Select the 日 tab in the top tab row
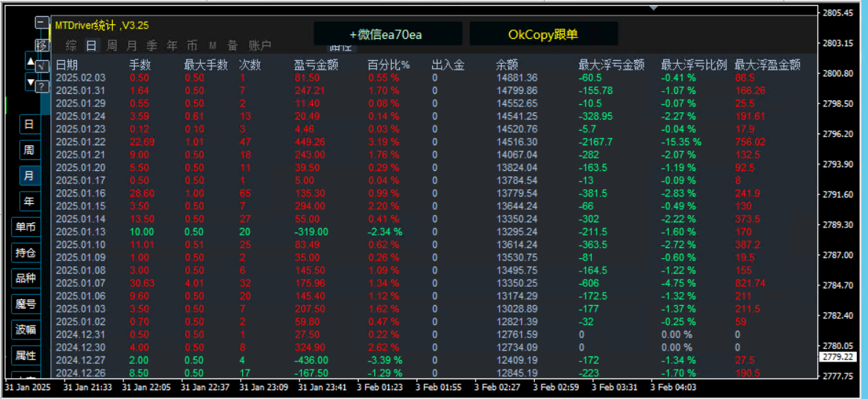This screenshot has height=399, width=868. (x=91, y=45)
